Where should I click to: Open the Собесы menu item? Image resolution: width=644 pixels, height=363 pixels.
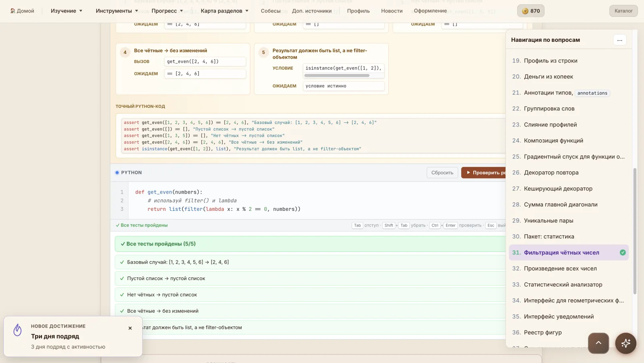[270, 11]
